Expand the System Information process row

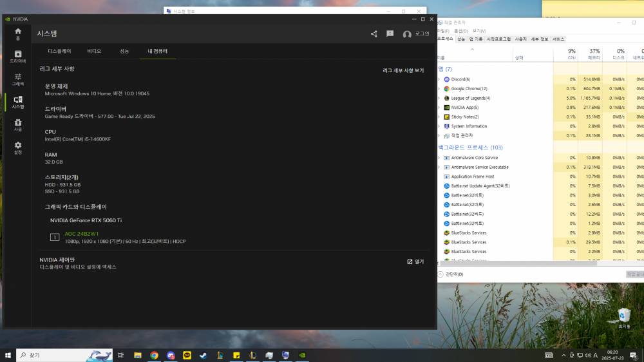click(439, 126)
